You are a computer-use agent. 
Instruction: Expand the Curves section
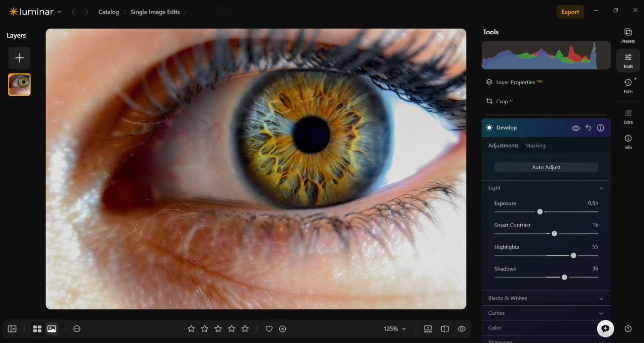(x=546, y=313)
